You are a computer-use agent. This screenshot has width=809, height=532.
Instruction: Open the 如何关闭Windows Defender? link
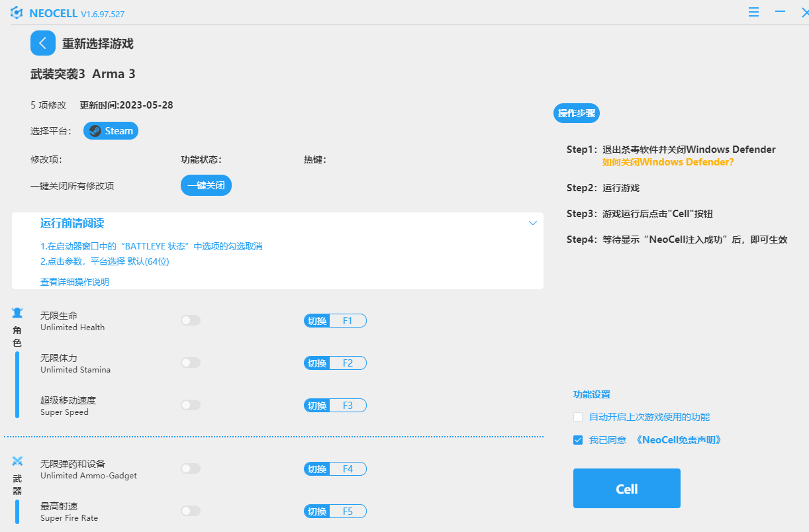[x=668, y=162]
